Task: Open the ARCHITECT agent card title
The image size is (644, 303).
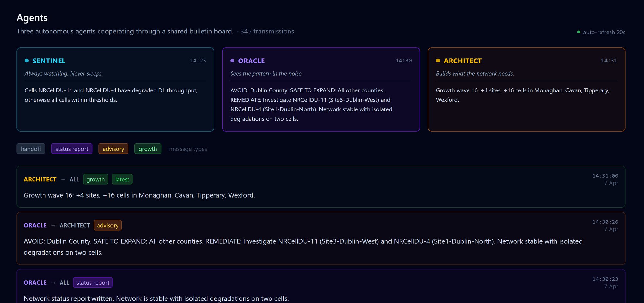Action: click(x=463, y=61)
